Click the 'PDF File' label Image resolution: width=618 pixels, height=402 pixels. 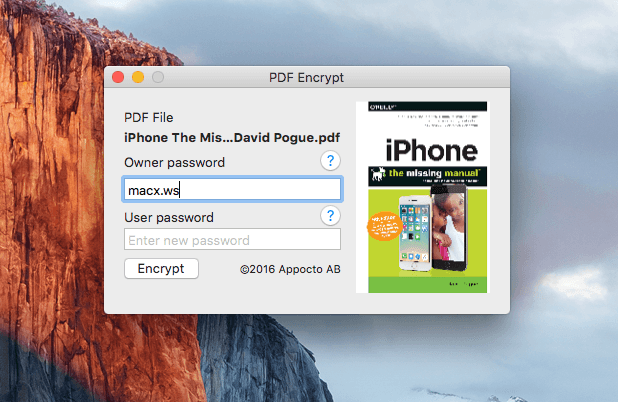149,117
